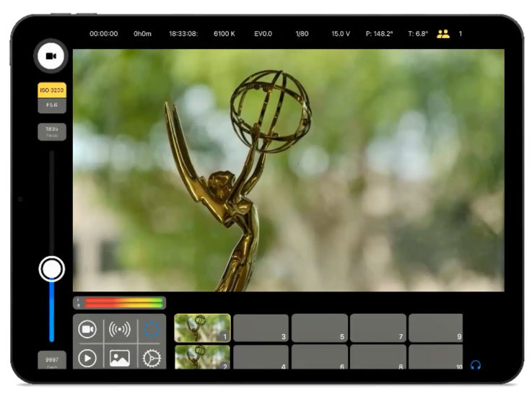Viewport: 532px width, 399px height.
Task: Open the settings gear wheel icon
Action: click(152, 358)
